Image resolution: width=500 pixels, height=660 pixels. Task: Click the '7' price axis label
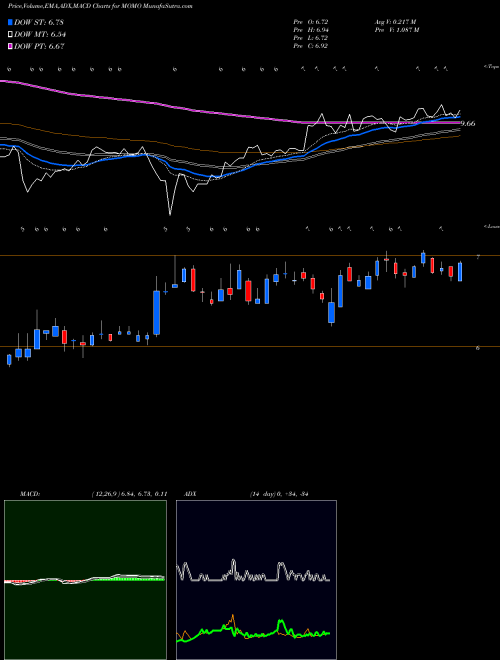478,257
